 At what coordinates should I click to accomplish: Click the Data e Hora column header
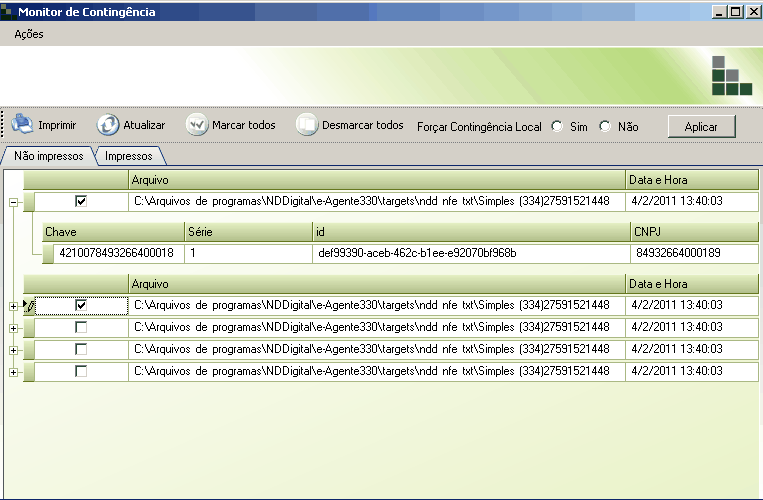(690, 180)
